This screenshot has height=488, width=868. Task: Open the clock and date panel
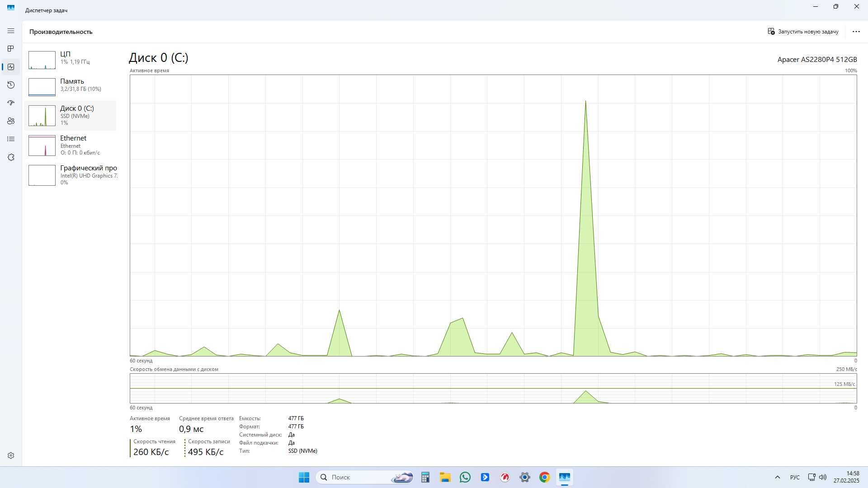coord(846,477)
